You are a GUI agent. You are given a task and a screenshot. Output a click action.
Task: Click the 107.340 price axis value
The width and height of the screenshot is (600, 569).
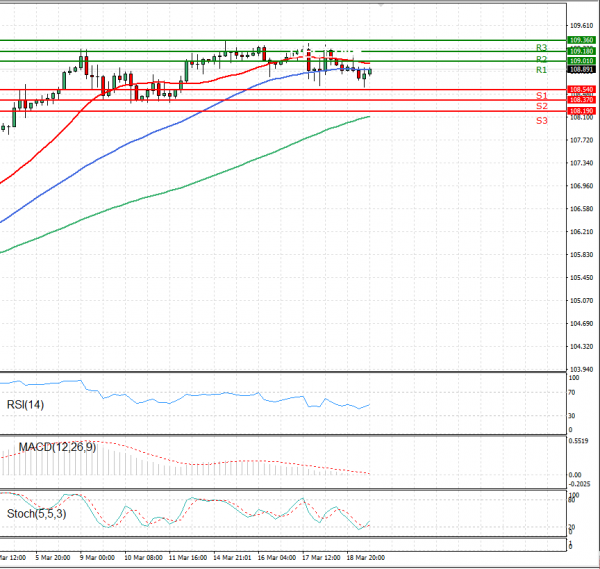(x=582, y=163)
